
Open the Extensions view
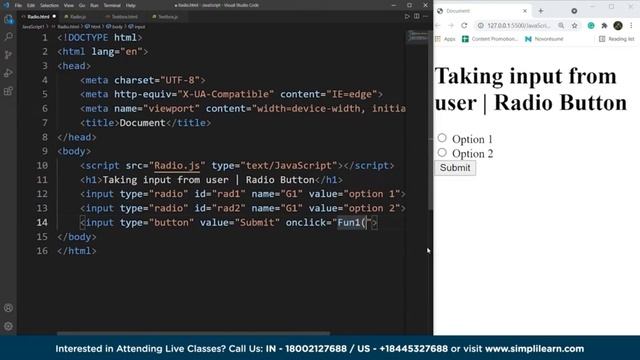pyautogui.click(x=8, y=91)
